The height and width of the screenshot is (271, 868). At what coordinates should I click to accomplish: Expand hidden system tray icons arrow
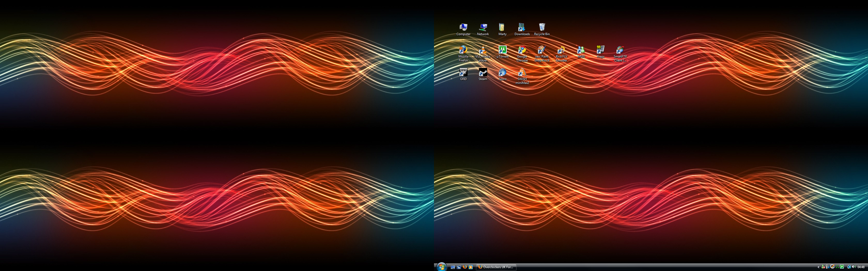(x=818, y=267)
